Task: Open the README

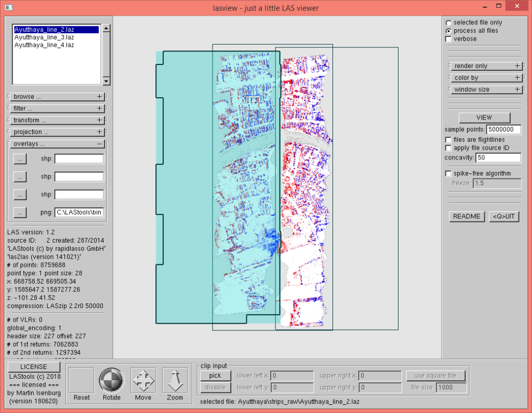Action: (467, 216)
